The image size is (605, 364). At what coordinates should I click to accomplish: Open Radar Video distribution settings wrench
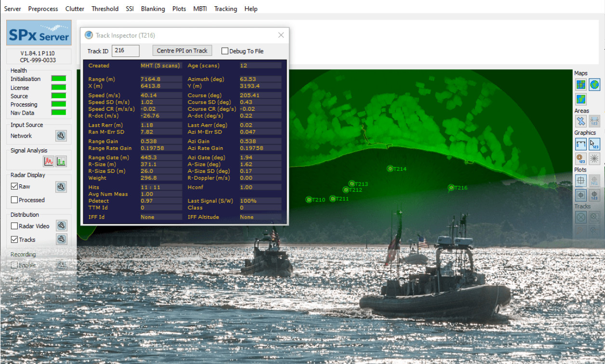(x=61, y=226)
